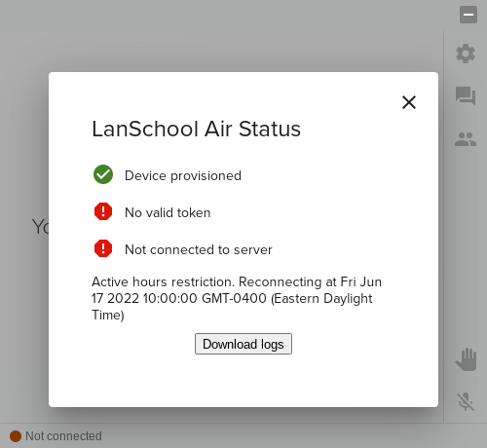
Task: Toggle the muted microphone icon
Action: tap(466, 401)
